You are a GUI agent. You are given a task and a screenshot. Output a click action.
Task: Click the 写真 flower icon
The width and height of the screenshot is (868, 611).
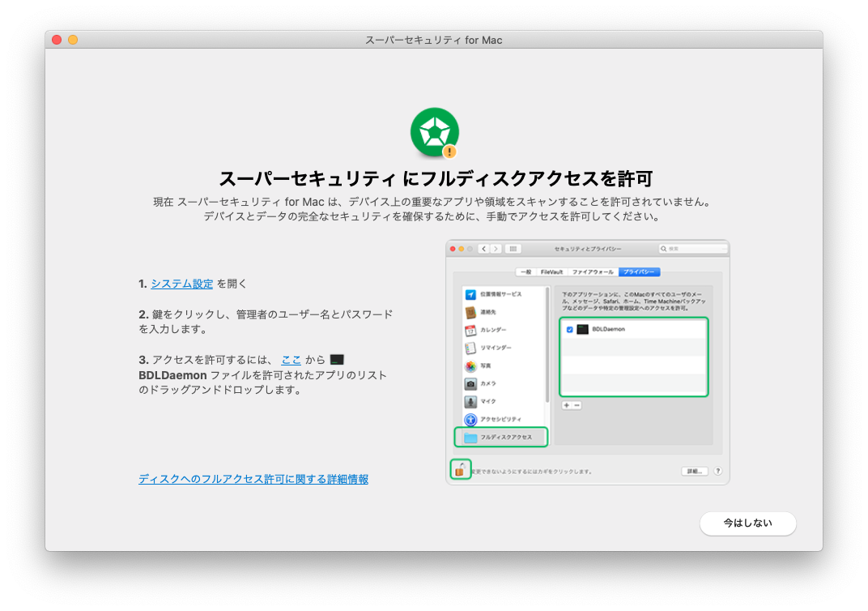coord(470,366)
